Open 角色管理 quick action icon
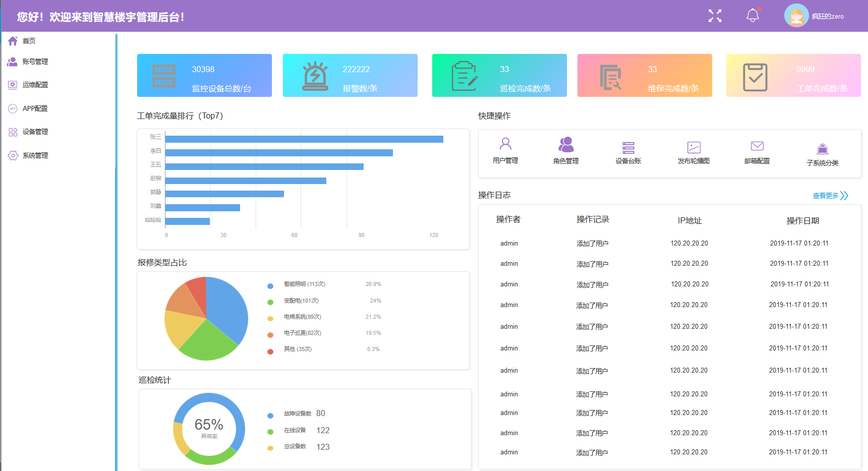 (566, 144)
